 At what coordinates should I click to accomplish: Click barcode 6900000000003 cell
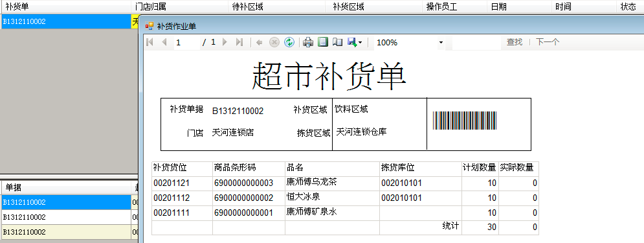click(249, 183)
